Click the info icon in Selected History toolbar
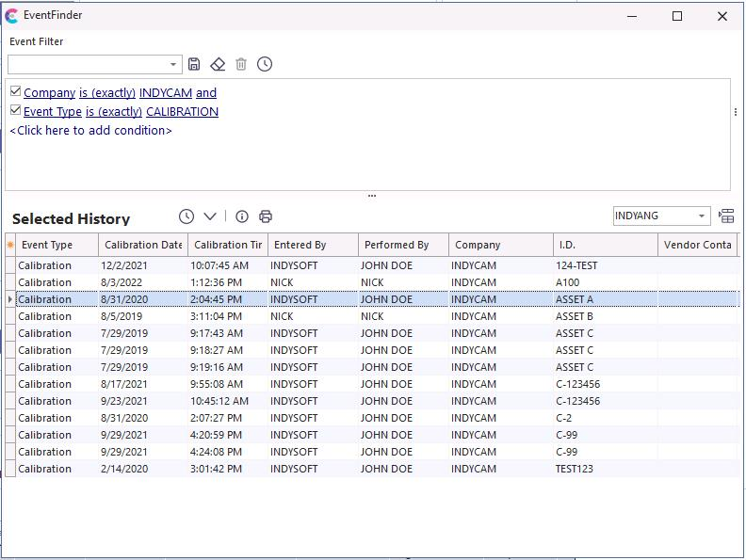Image resolution: width=746 pixels, height=560 pixels. [x=242, y=216]
